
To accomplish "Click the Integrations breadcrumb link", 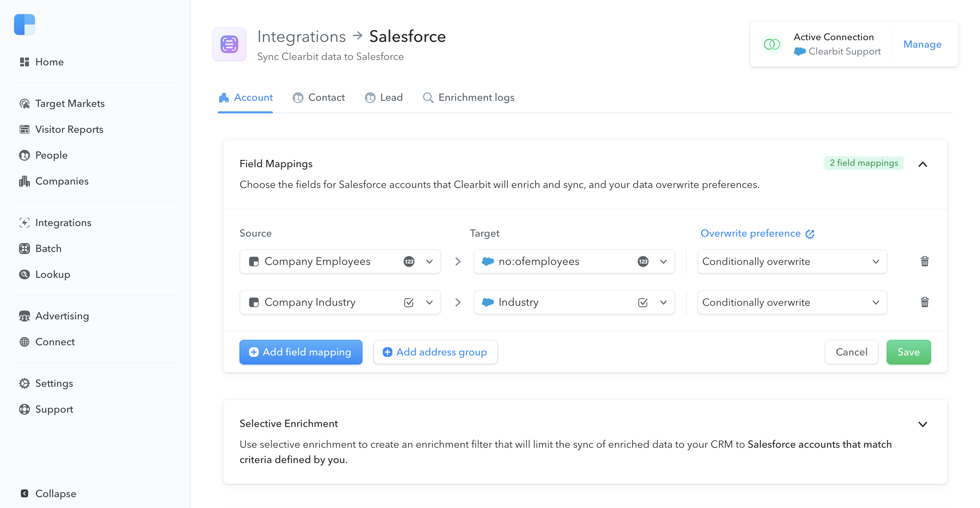I will [301, 36].
